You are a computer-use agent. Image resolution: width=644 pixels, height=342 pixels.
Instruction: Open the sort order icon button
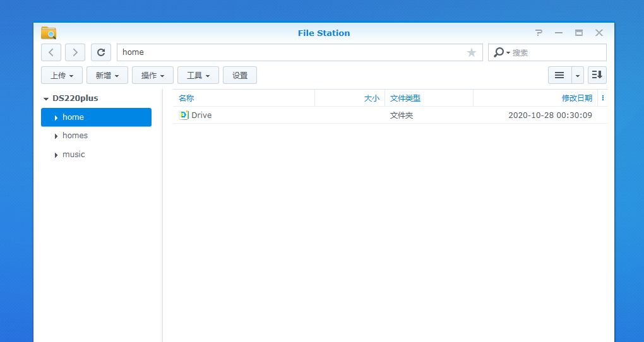597,75
